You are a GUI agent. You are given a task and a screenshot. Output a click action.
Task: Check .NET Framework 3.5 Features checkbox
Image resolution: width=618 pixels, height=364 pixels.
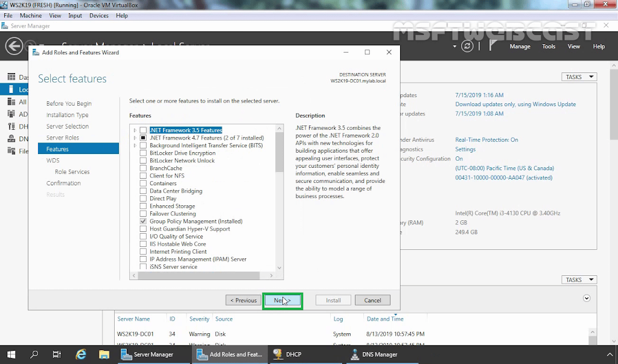point(143,130)
